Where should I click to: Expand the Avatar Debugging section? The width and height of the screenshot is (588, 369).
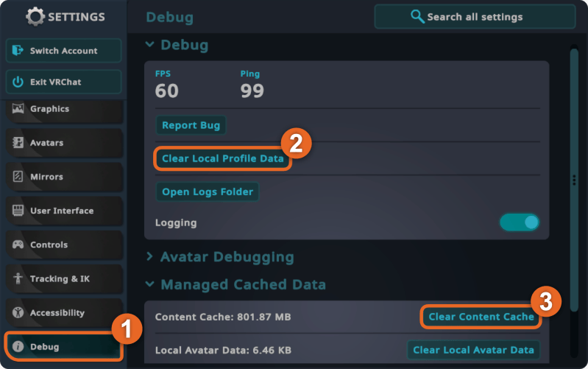[x=149, y=256]
